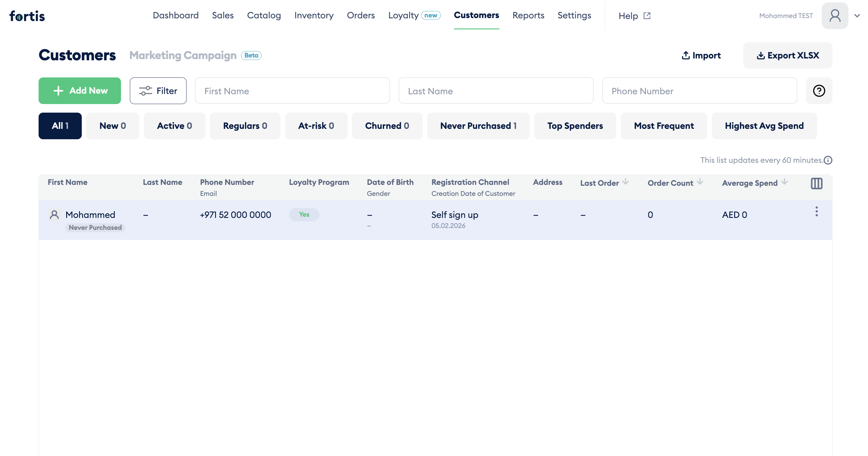868x456 pixels.
Task: Open Help external link
Action: pos(635,16)
